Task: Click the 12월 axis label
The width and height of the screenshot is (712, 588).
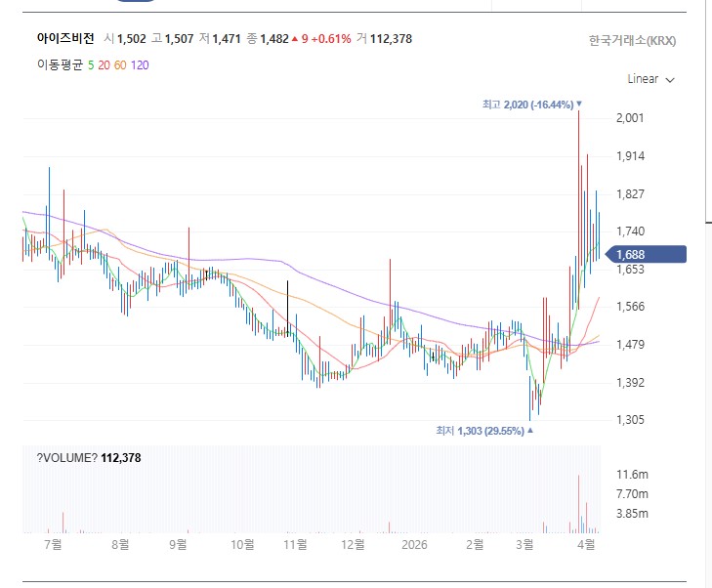Action: tap(353, 544)
